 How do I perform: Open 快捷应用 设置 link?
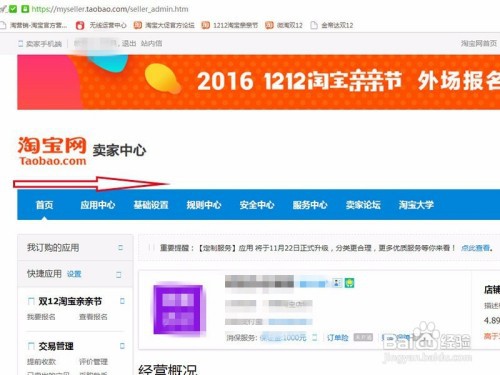pyautogui.click(x=74, y=274)
